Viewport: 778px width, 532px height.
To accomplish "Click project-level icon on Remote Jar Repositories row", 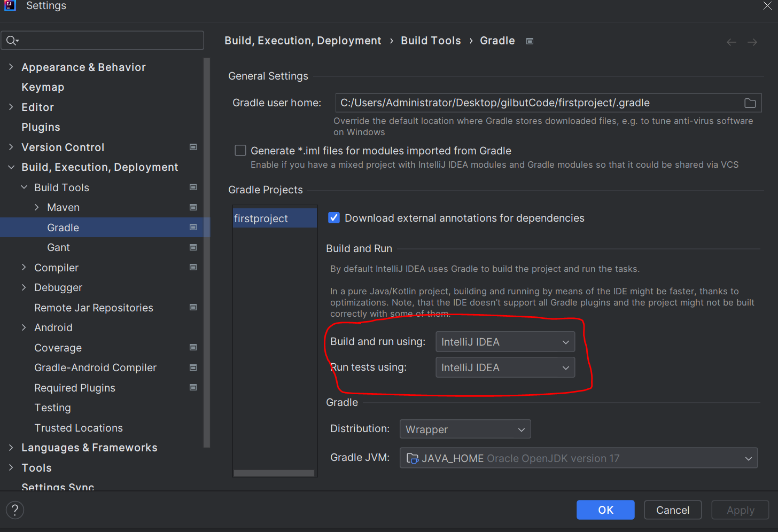I will (x=193, y=307).
